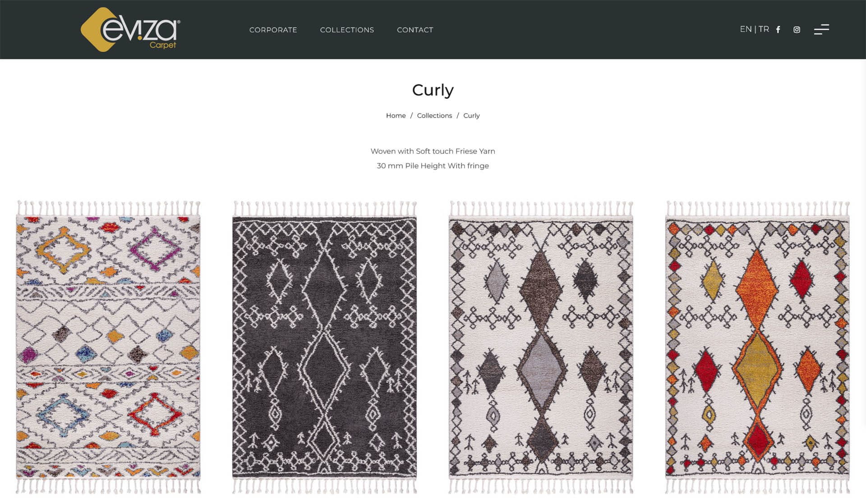The image size is (866, 504).
Task: Open the orange and red diamond rug
Action: (x=757, y=347)
